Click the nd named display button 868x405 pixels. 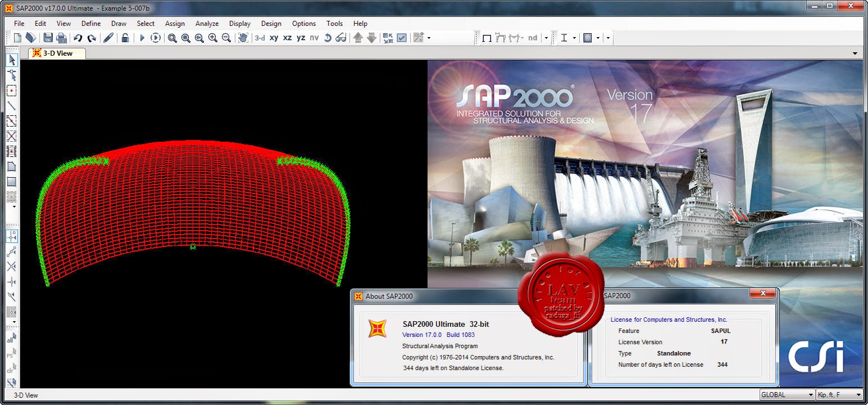(533, 38)
